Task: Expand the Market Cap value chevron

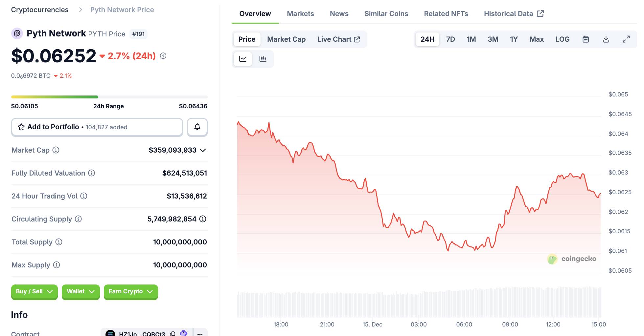Action: [203, 150]
